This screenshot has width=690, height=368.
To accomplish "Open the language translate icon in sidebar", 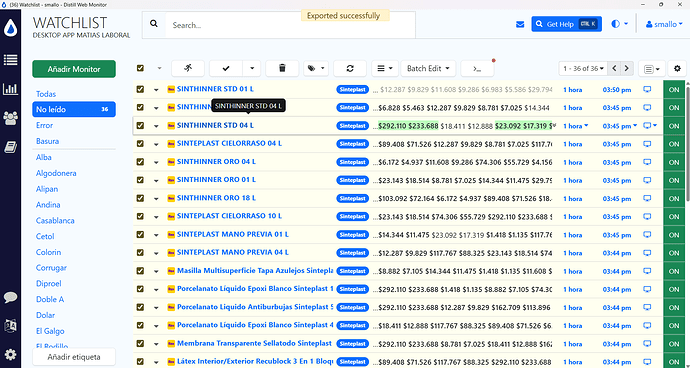I will [x=11, y=326].
